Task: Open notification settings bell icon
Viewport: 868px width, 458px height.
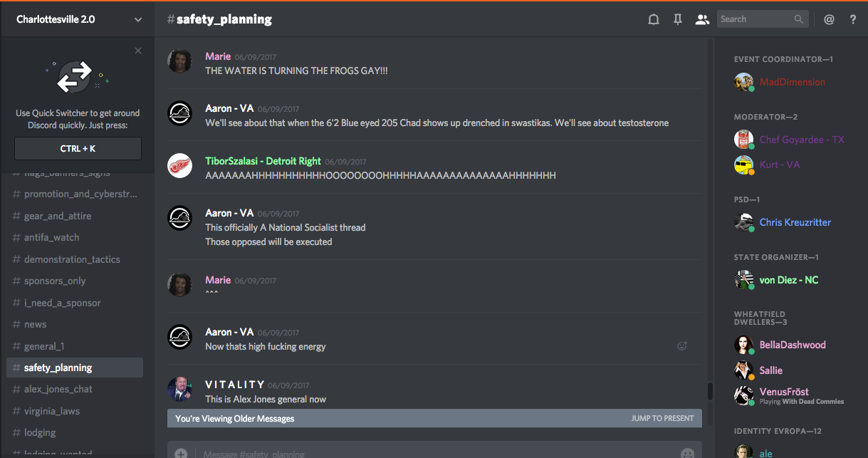Action: [x=653, y=20]
